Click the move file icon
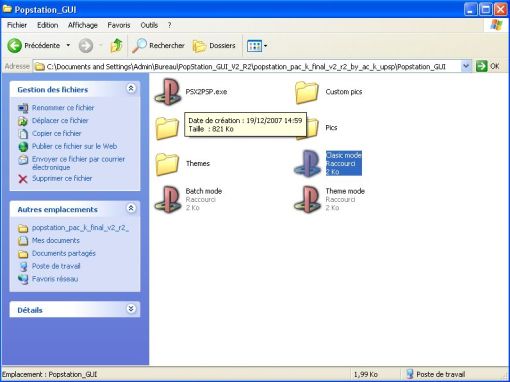Screen dimensions: 510x382 click(23, 121)
